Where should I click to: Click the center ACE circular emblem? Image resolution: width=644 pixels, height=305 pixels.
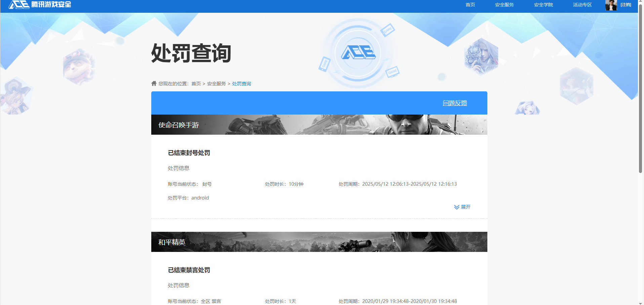click(x=358, y=53)
